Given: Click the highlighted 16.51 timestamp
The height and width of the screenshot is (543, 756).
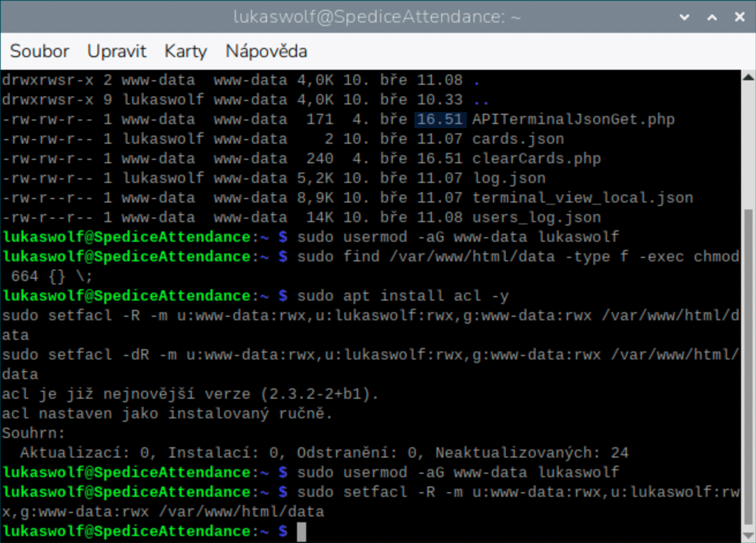Looking at the screenshot, I should tap(439, 119).
